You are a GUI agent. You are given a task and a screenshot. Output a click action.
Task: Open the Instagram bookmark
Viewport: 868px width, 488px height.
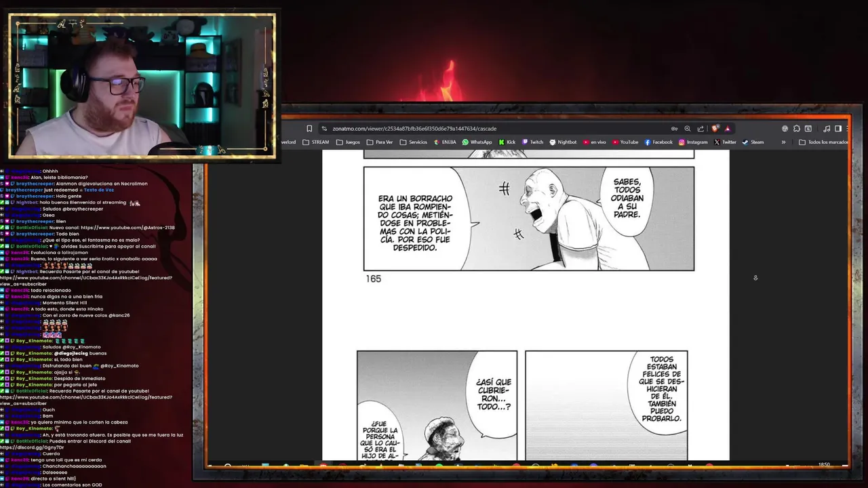click(x=693, y=142)
